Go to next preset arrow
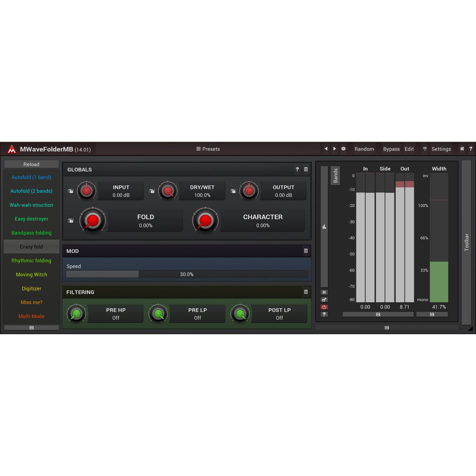The height and width of the screenshot is (476, 476). (334, 149)
